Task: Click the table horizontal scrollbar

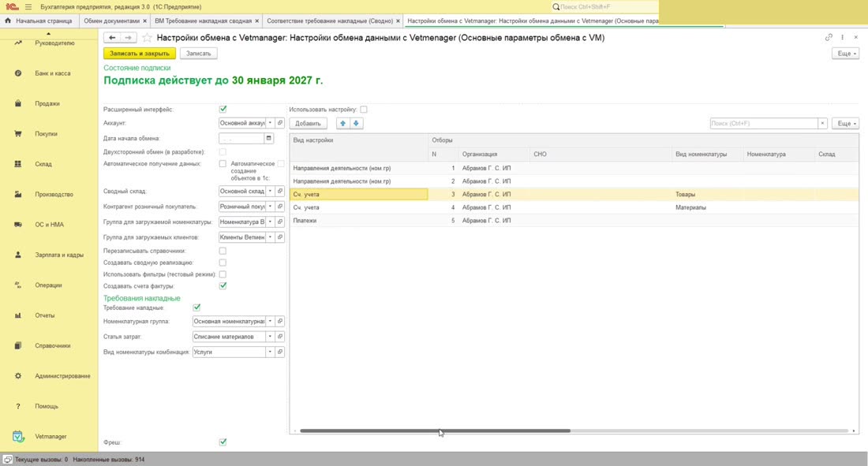Action: [435, 431]
